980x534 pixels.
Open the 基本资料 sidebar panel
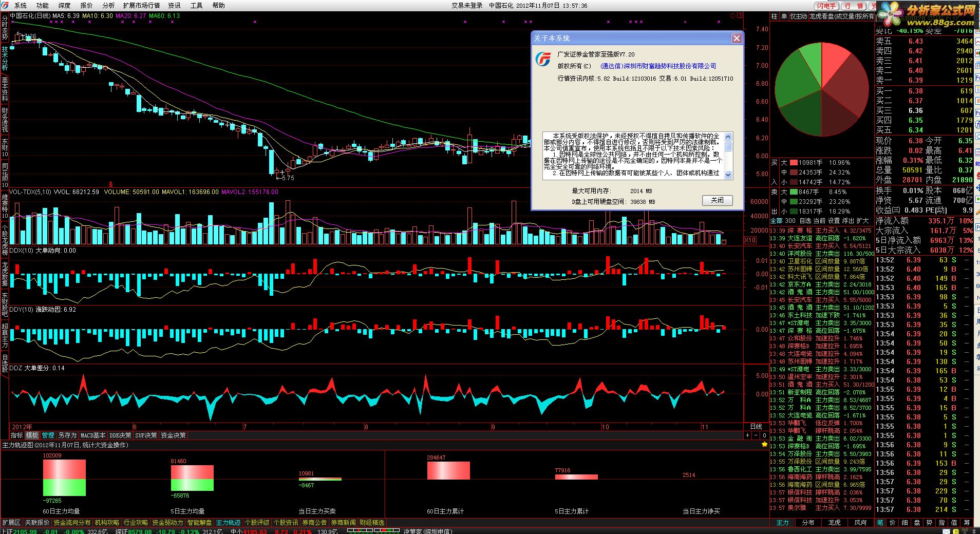(5, 89)
